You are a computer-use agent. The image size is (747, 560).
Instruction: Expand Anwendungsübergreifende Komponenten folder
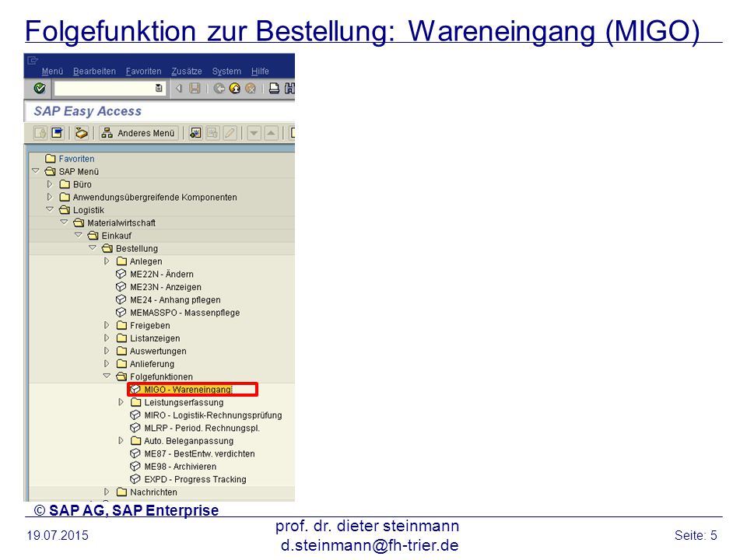click(x=50, y=197)
